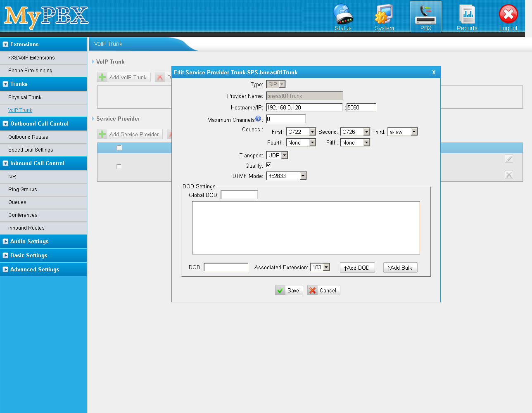Click the Cancel button
The height and width of the screenshot is (413, 532).
pos(324,290)
